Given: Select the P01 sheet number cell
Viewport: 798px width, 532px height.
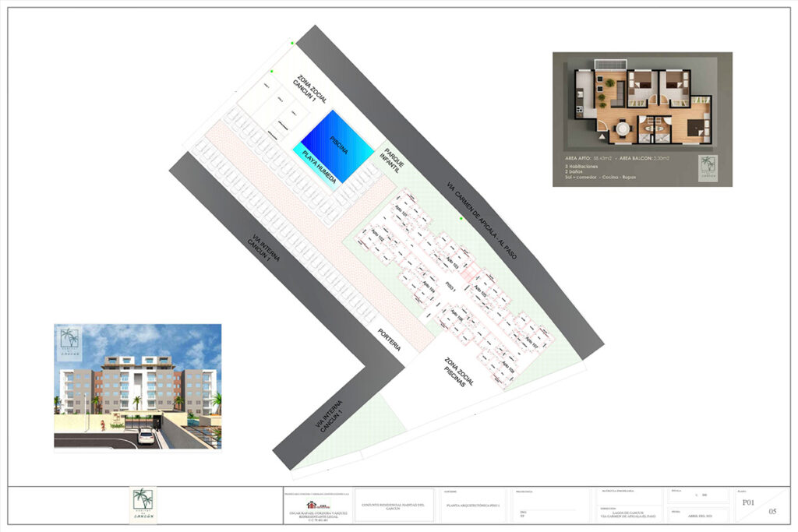Looking at the screenshot, I should click(748, 503).
